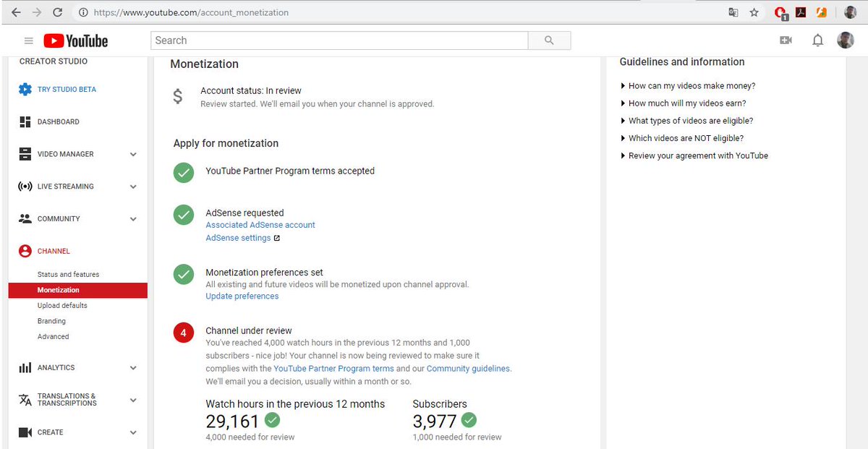This screenshot has height=449, width=868.
Task: Expand the Live Streaming section chevron
Action: (x=133, y=187)
